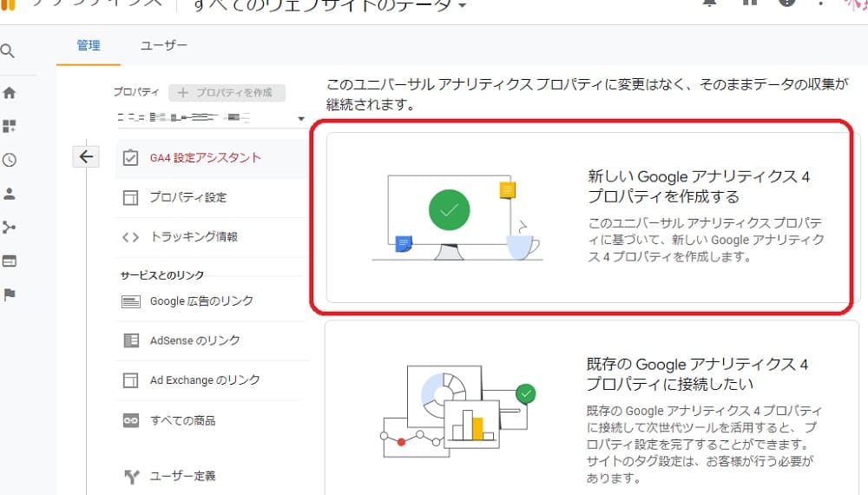
Task: Open the search magnifier in the sidebar
Action: click(x=8, y=51)
